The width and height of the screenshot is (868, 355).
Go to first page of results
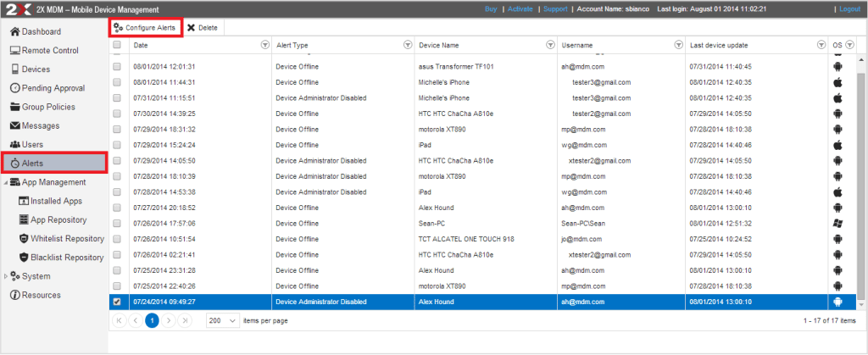(119, 320)
